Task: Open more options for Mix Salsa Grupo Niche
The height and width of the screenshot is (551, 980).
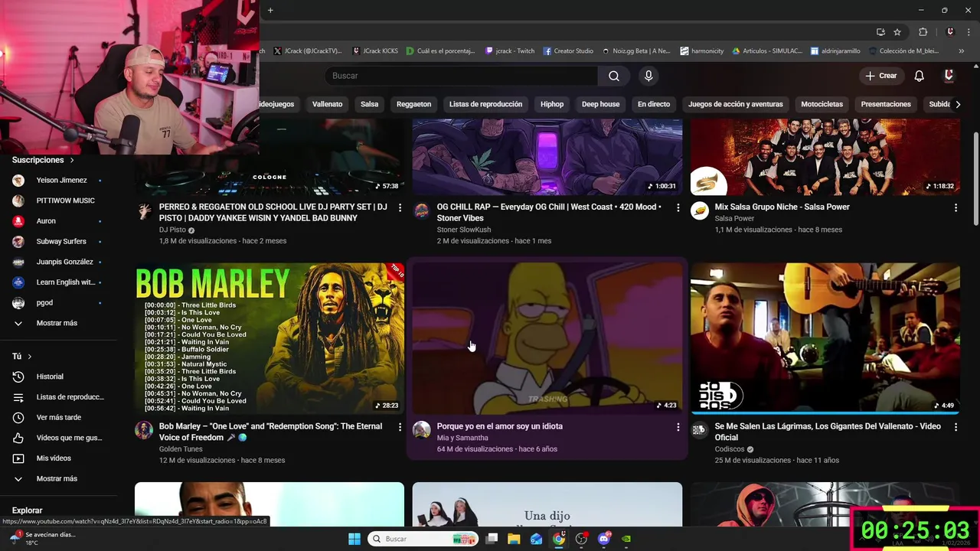Action: 955,207
